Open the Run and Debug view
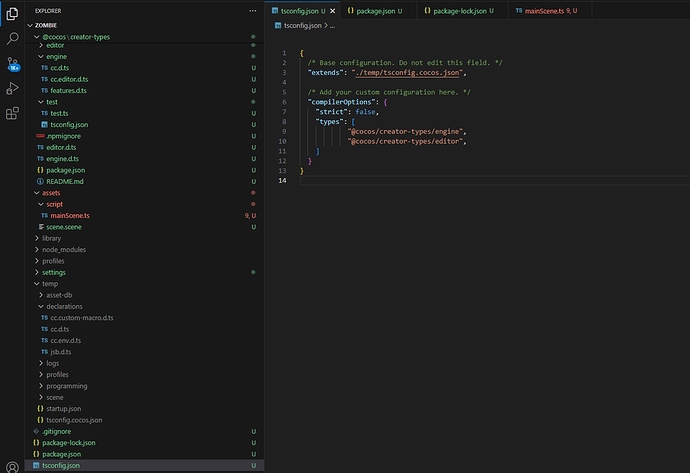This screenshot has height=473, width=690. tap(12, 88)
